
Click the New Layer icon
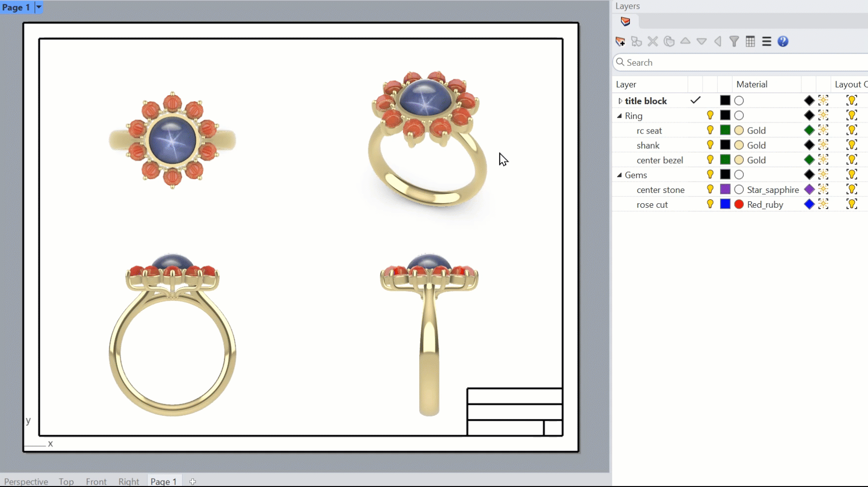(620, 42)
